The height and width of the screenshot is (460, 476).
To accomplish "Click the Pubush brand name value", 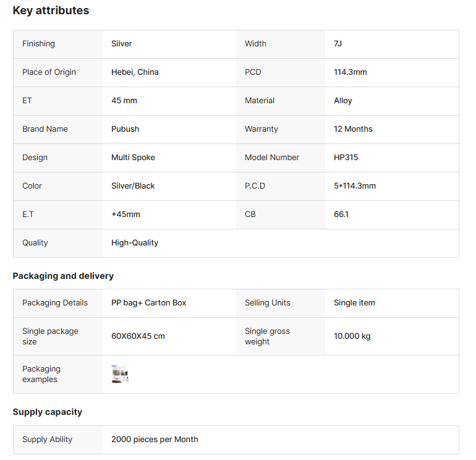I will (x=125, y=129).
